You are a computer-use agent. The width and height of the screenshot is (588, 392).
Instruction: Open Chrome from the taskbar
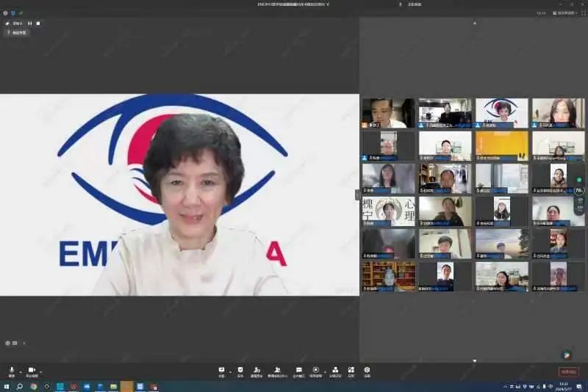(x=33, y=386)
